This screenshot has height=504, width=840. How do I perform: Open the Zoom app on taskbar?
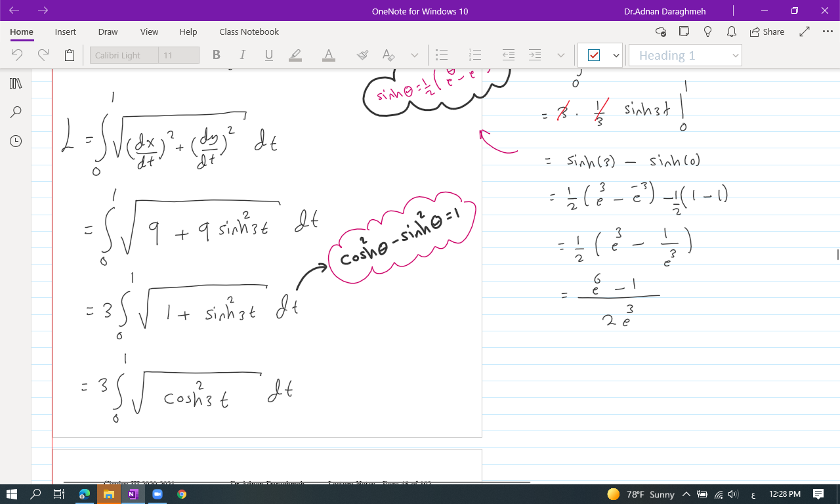pyautogui.click(x=157, y=494)
